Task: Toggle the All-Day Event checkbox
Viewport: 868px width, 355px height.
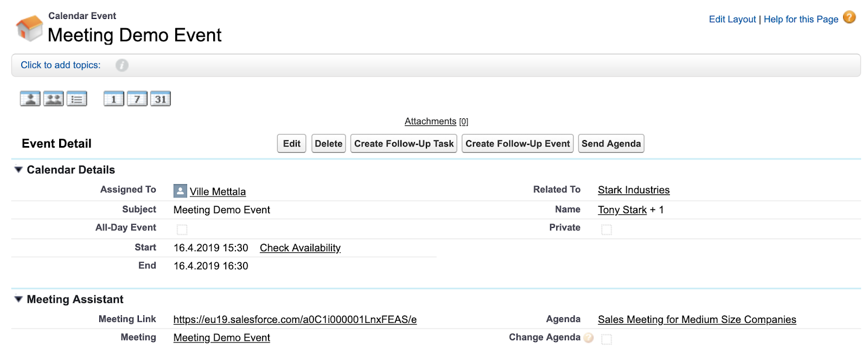Action: pos(182,230)
